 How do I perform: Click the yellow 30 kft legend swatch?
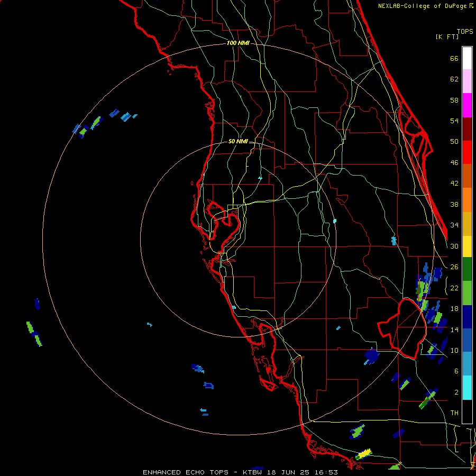pyautogui.click(x=467, y=246)
